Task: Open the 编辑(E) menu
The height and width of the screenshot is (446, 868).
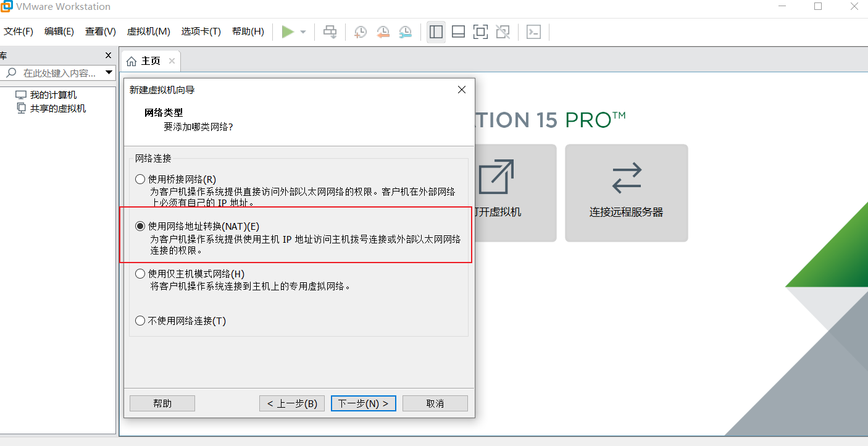Action: pos(59,32)
